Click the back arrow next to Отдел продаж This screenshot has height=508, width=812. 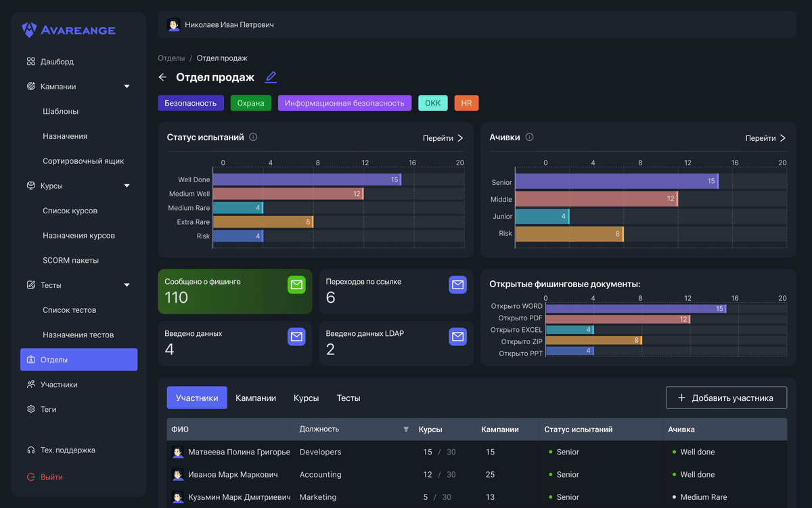coord(162,77)
